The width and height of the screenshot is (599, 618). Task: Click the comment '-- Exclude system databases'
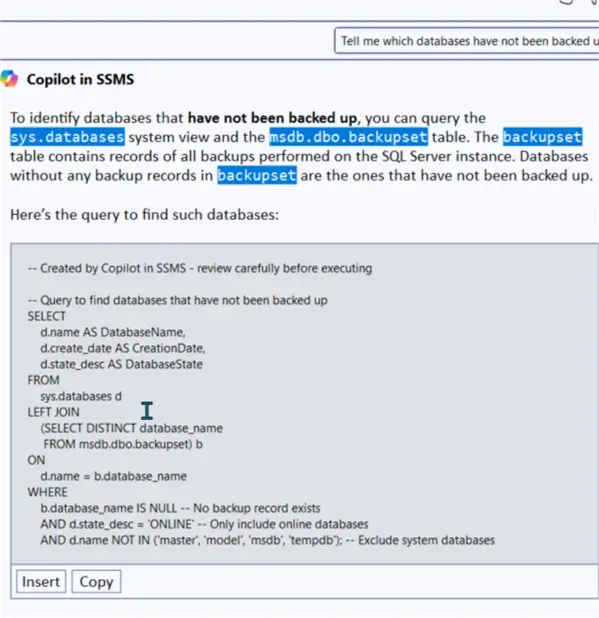tap(420, 540)
